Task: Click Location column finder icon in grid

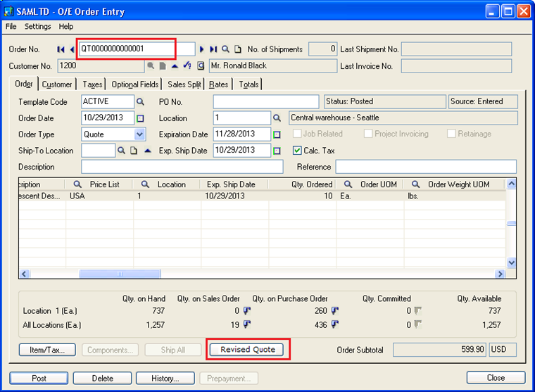Action: click(x=145, y=184)
